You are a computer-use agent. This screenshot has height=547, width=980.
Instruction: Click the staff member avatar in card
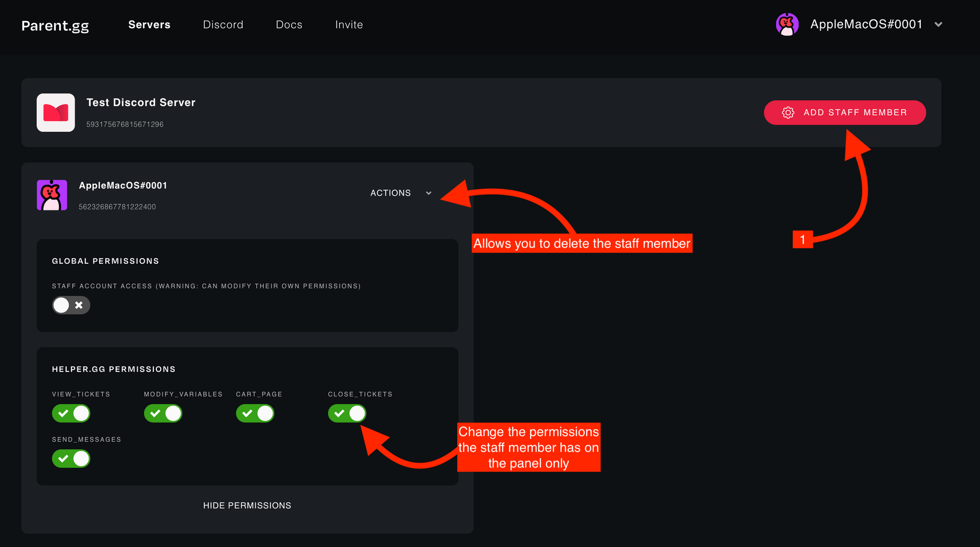click(x=52, y=195)
